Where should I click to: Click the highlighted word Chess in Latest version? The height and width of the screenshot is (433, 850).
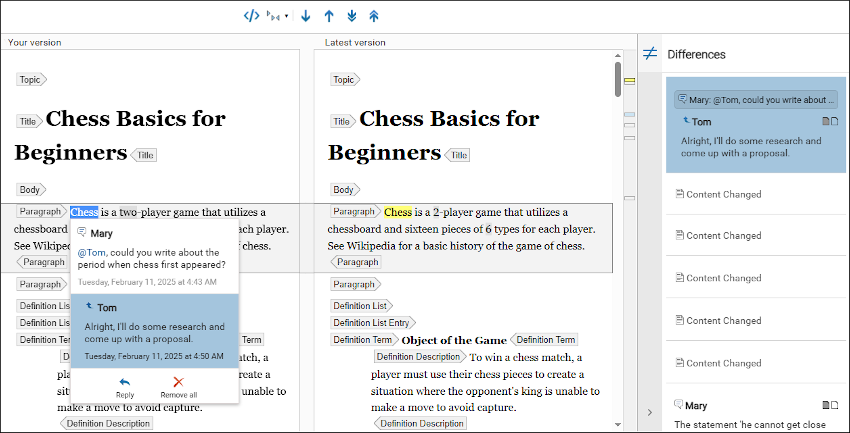point(398,212)
